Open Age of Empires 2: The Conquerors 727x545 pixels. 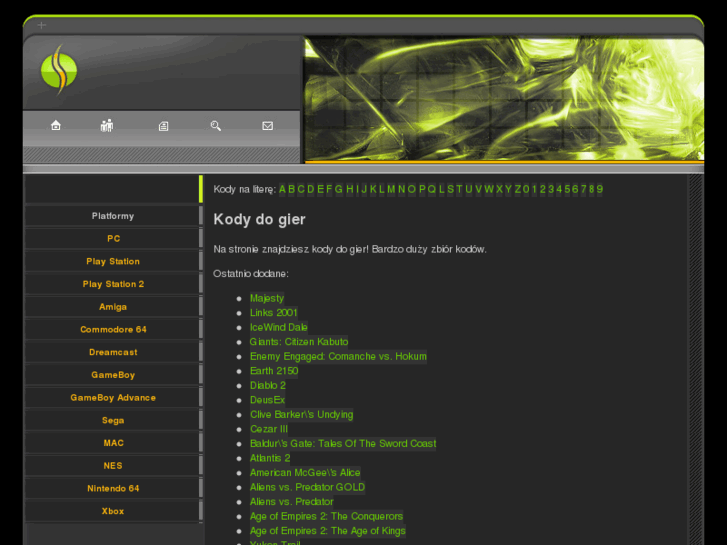[x=326, y=516]
